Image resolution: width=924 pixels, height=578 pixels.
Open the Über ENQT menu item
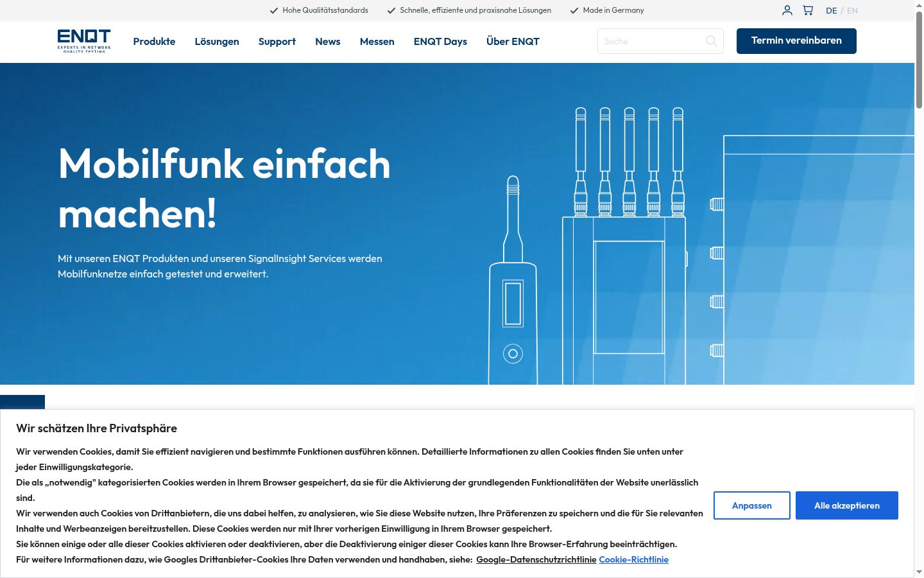click(513, 42)
